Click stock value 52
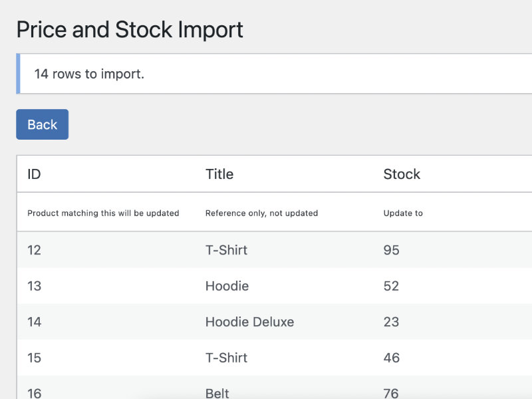Screen dimensions: 532x399 [x=391, y=286]
